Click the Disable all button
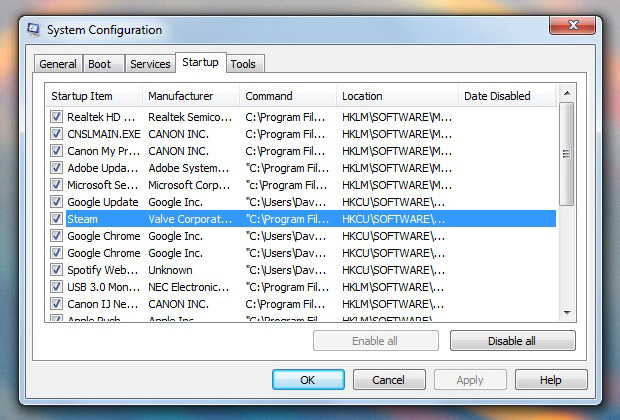Screen dimensions: 620x420 pyautogui.click(x=512, y=341)
